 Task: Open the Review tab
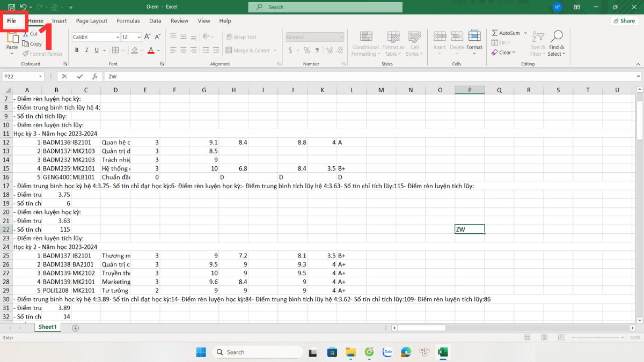point(179,21)
